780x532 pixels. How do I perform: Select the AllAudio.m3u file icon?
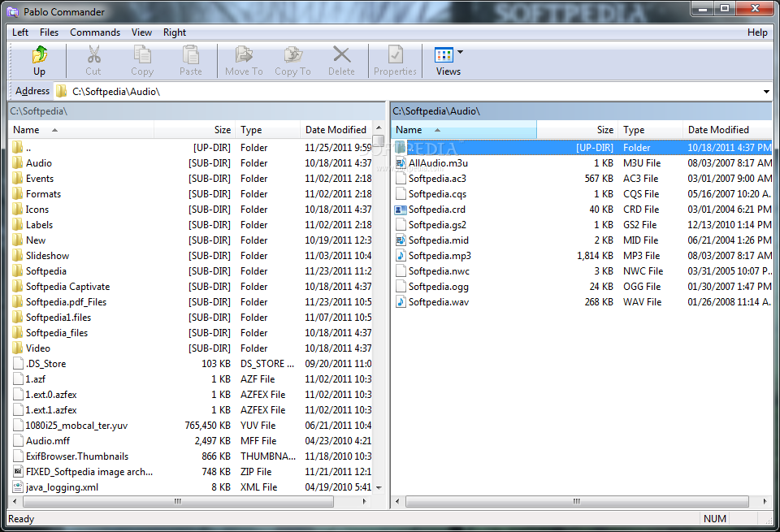pyautogui.click(x=401, y=163)
